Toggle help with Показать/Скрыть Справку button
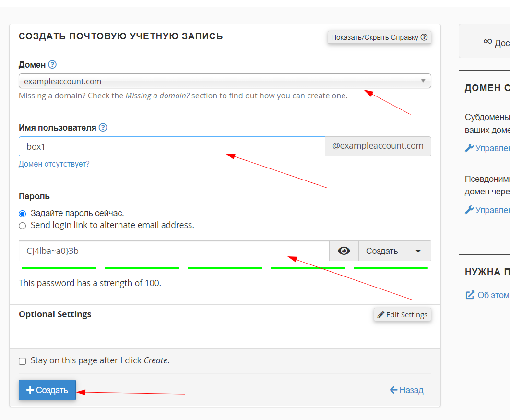This screenshot has width=510, height=420. 379,37
